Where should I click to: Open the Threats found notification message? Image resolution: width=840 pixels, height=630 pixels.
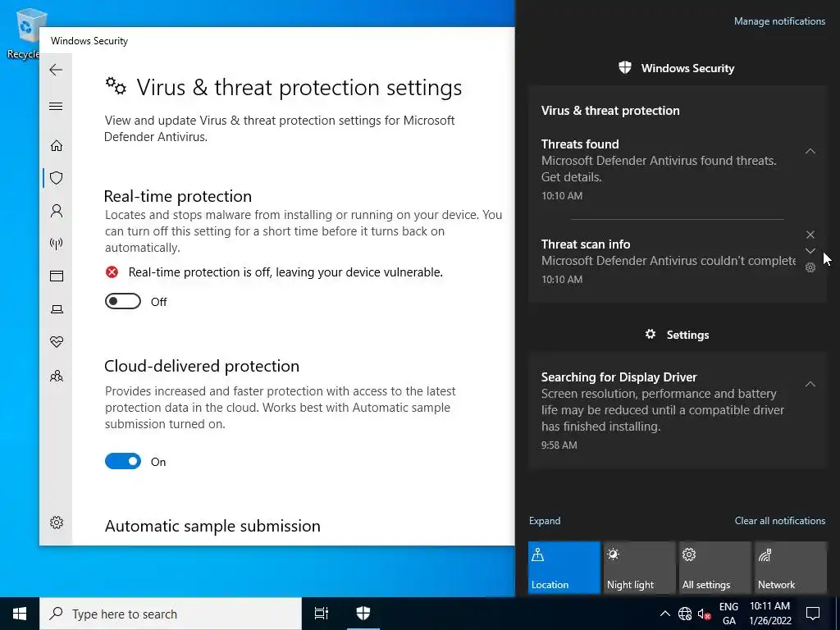(659, 169)
